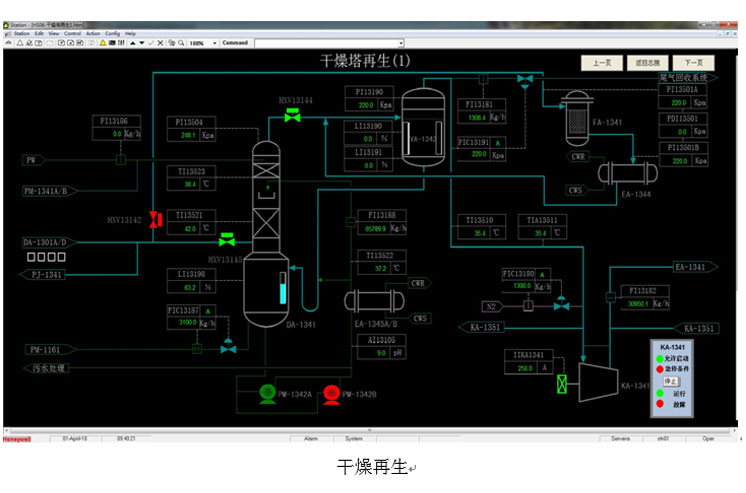Expand the Command box dropdown arrow
The image size is (746, 493).
click(401, 43)
